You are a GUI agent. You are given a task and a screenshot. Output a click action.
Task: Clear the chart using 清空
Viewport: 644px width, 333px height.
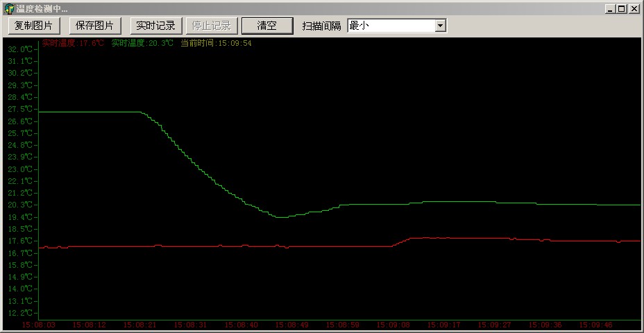[x=267, y=26]
